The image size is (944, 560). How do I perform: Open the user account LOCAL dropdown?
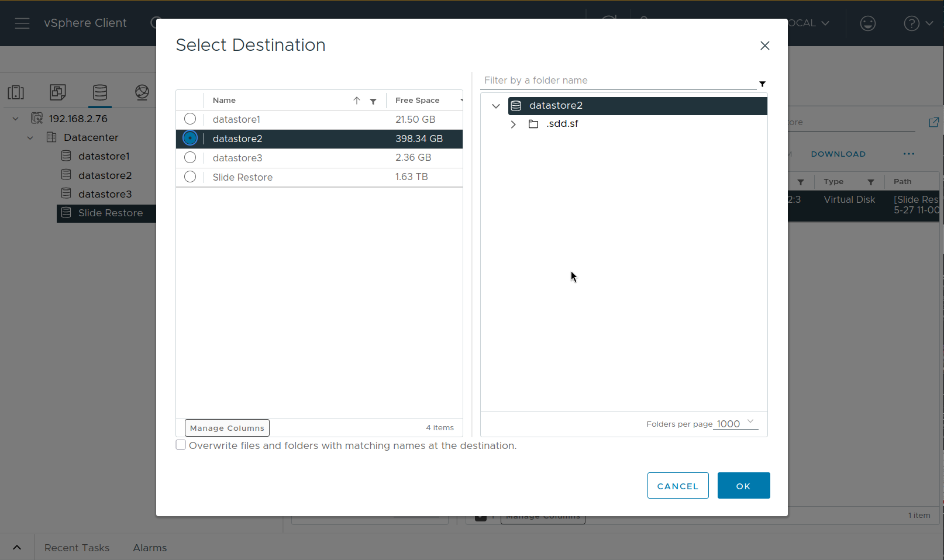[x=809, y=23]
